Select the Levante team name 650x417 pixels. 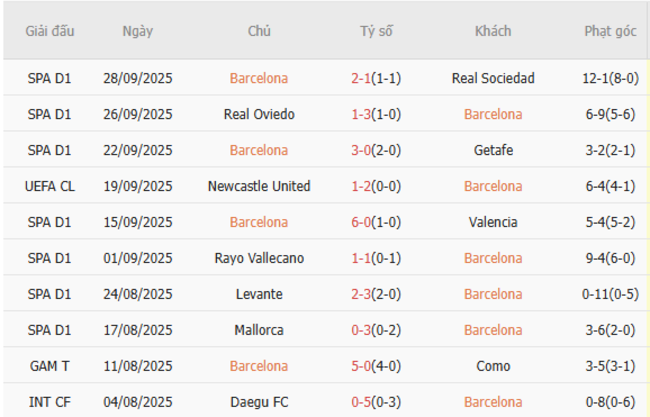[x=259, y=294]
